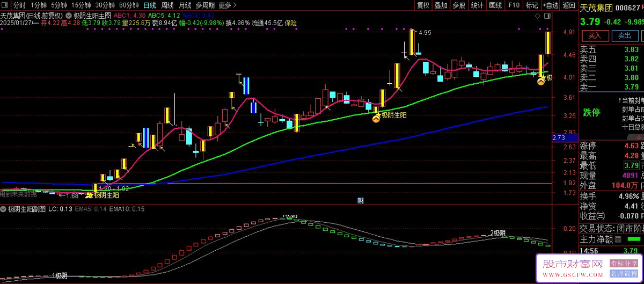Switch to 周线 weekly chart

167,5
